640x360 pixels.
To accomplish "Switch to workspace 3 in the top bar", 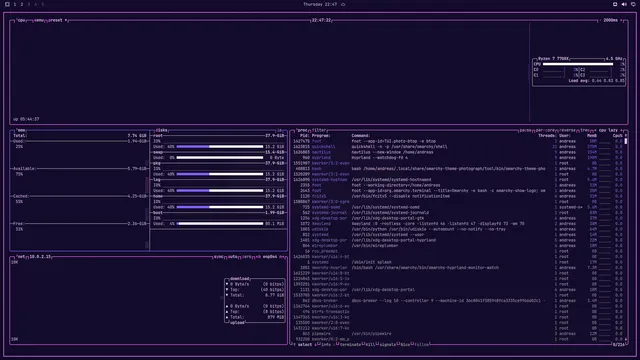I will (29, 4).
